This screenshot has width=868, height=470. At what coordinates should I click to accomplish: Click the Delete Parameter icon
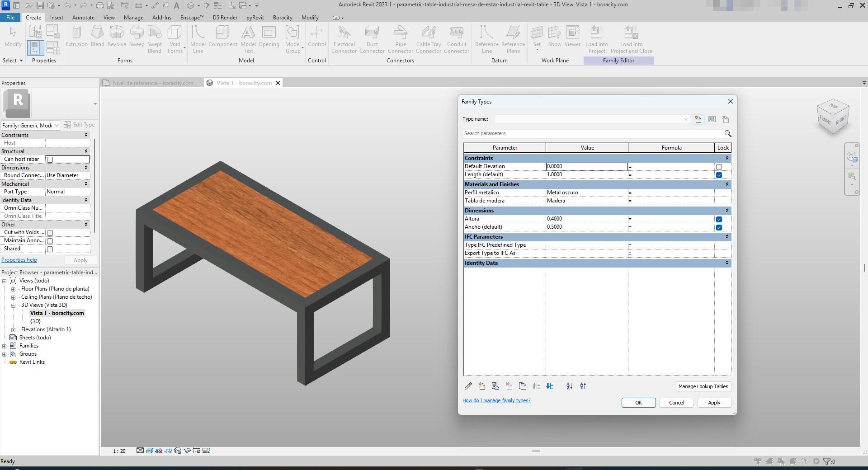point(509,386)
